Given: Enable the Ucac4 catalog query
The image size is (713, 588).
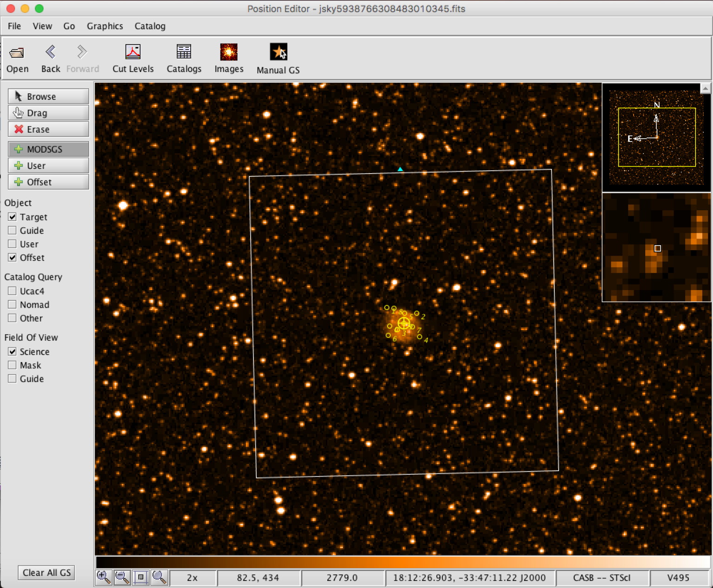Looking at the screenshot, I should (x=13, y=291).
